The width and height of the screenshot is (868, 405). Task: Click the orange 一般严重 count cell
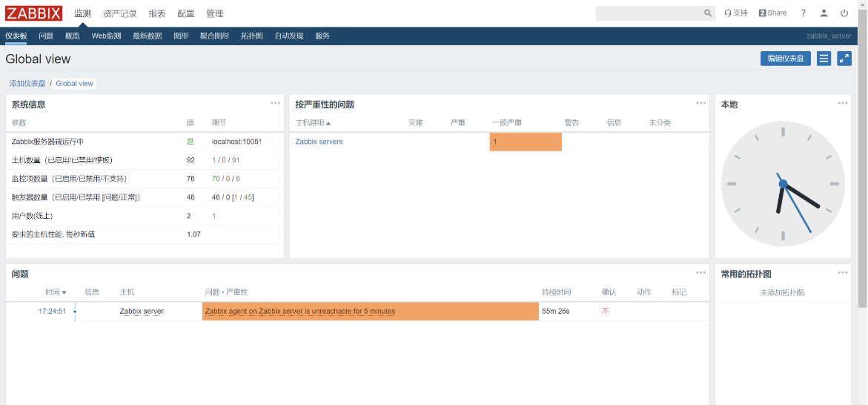click(526, 142)
